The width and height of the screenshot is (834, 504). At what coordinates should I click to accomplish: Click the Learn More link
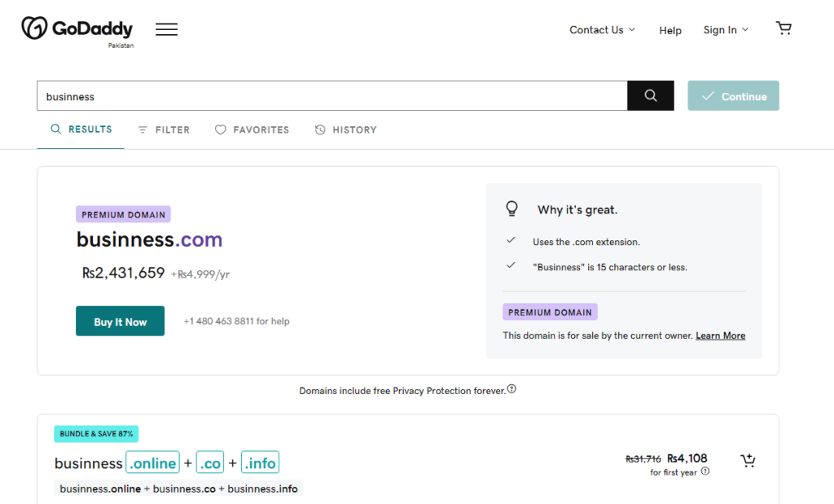(720, 335)
